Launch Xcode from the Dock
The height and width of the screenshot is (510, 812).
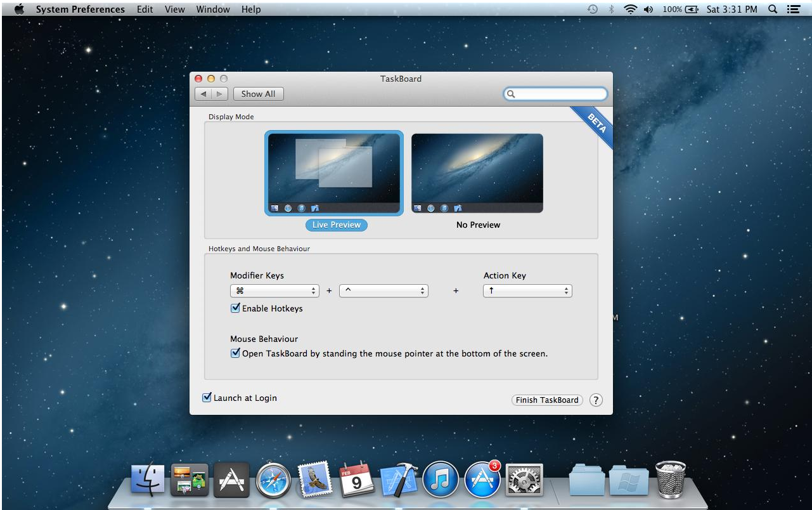tap(399, 480)
